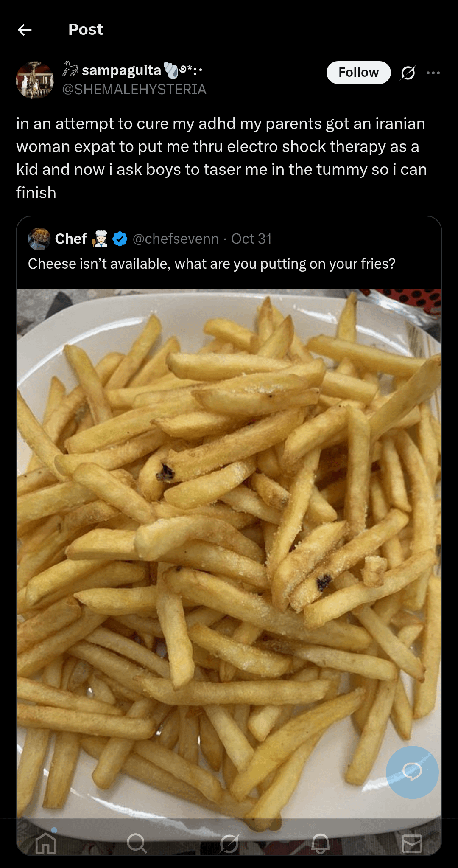Open sampaguita's profile picture
Screen dimensions: 458x868
(x=35, y=80)
